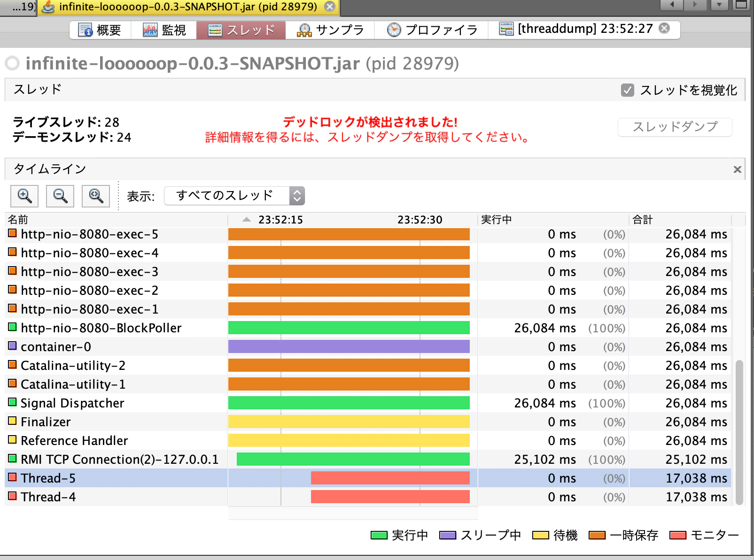Select the Reference Handler thread

[368, 440]
